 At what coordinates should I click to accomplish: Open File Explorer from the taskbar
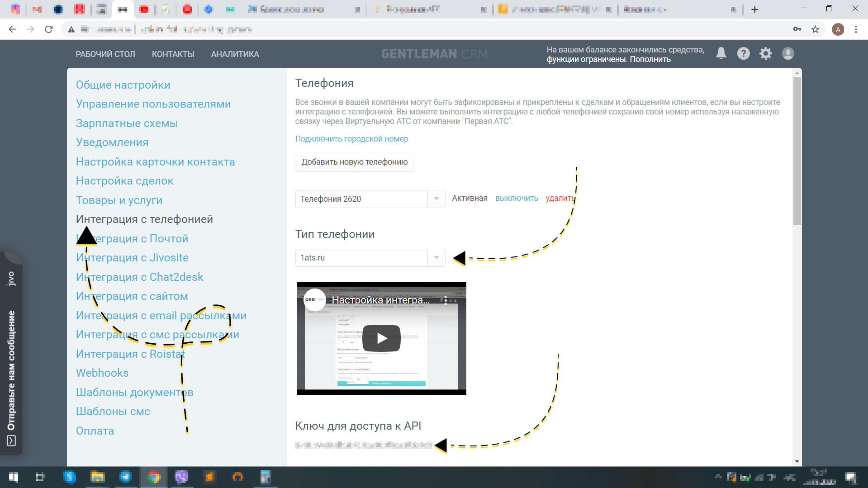(98, 477)
